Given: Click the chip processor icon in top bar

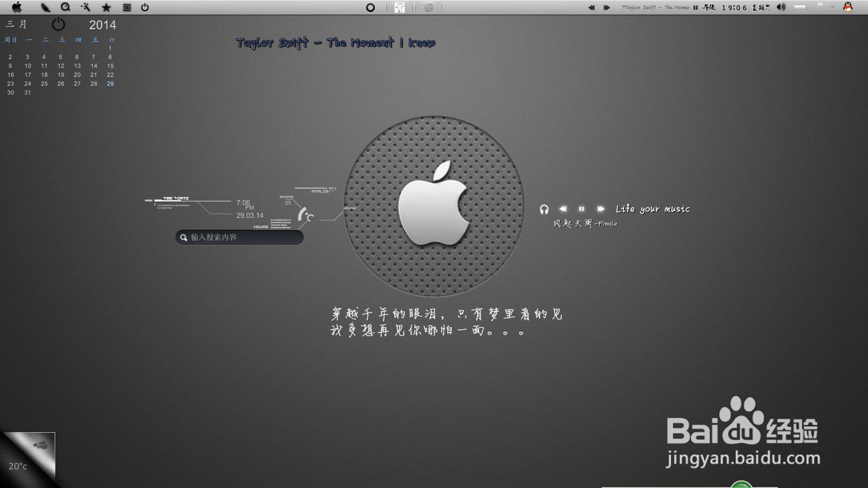Looking at the screenshot, I should click(x=127, y=8).
